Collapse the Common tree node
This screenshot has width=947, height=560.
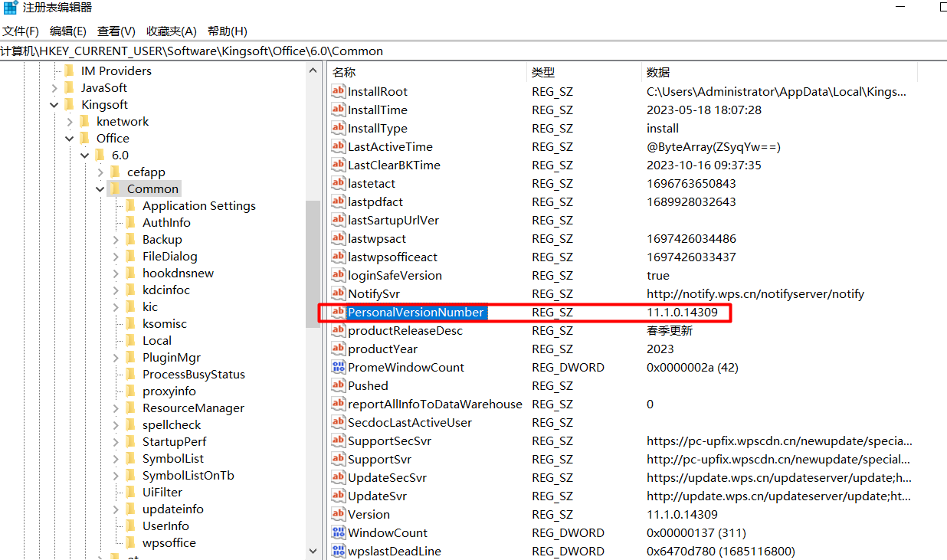[100, 189]
